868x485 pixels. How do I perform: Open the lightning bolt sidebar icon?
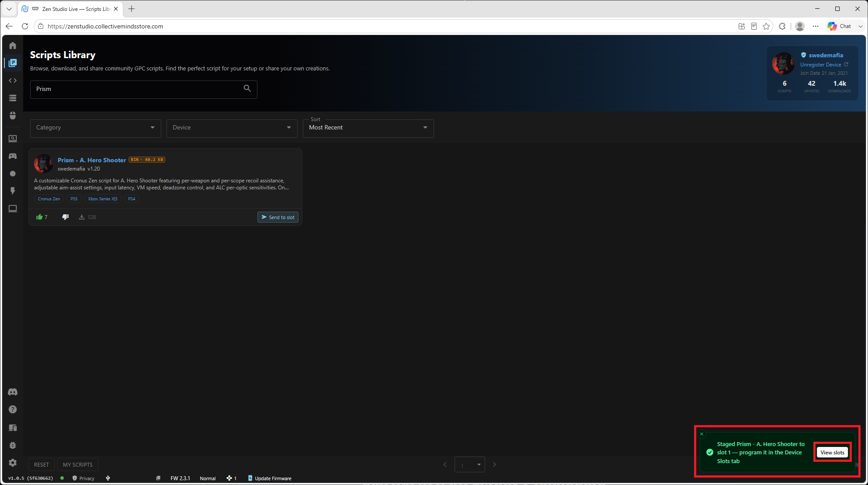point(13,191)
